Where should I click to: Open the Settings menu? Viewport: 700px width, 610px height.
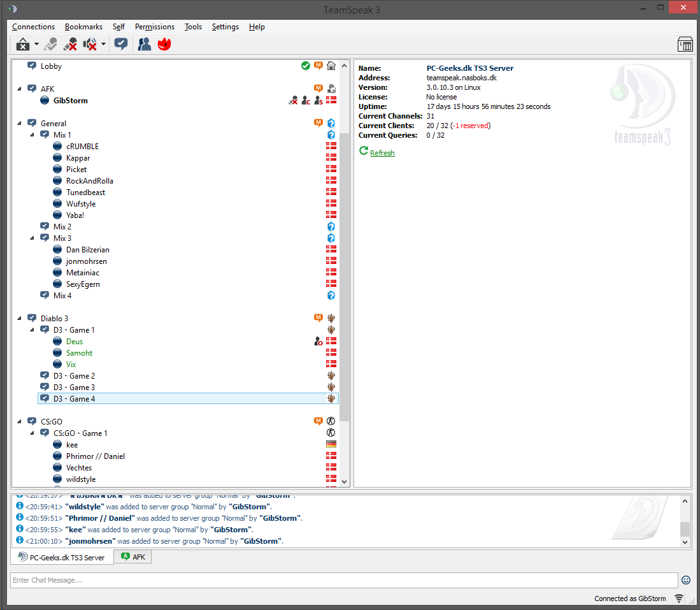[x=225, y=27]
